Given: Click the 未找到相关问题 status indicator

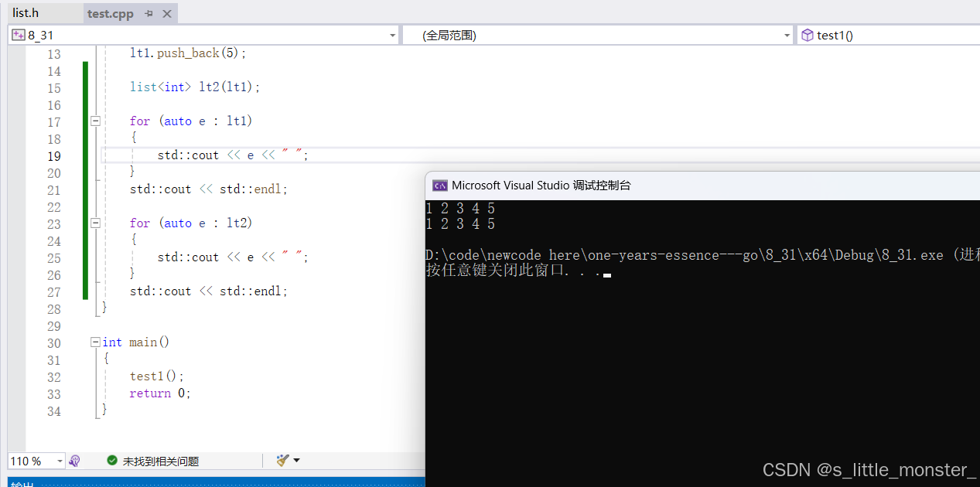Looking at the screenshot, I should click(153, 461).
